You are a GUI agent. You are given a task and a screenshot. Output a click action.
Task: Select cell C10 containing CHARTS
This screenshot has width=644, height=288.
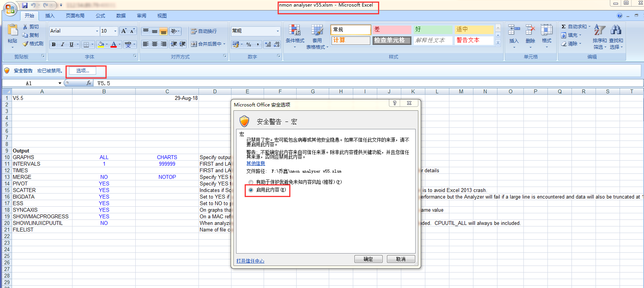click(x=167, y=157)
